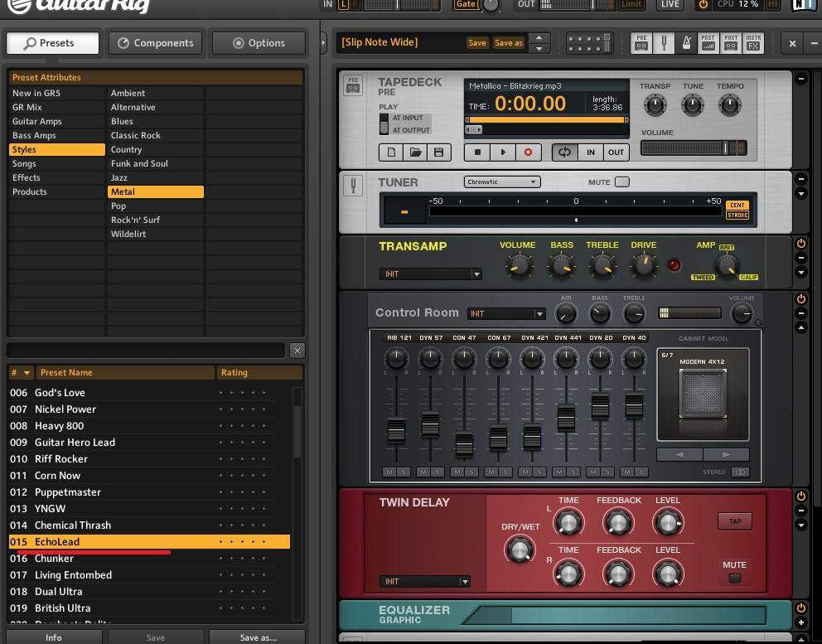Open the Transamp INIT preset dropdown
The width and height of the screenshot is (822, 644).
430,274
